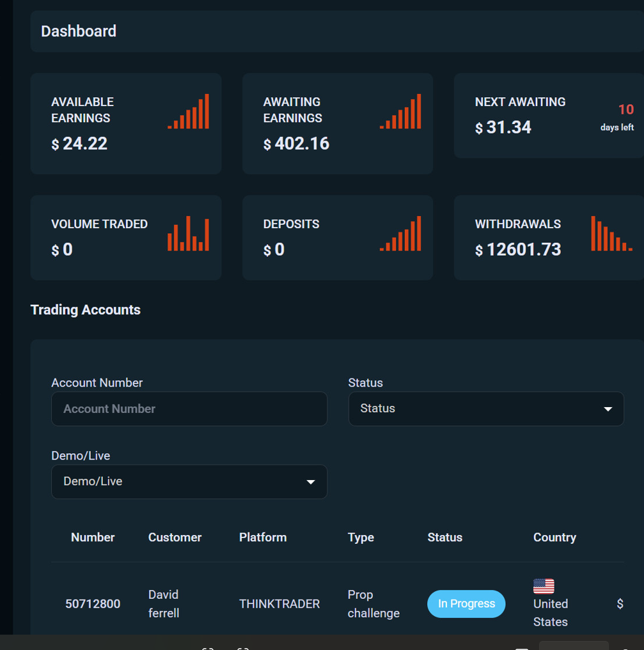Click the Volume Traded bar chart icon

[x=189, y=233]
